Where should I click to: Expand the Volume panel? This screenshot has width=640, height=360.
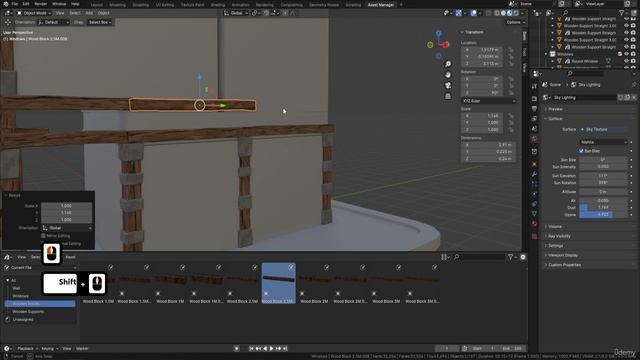tap(554, 227)
